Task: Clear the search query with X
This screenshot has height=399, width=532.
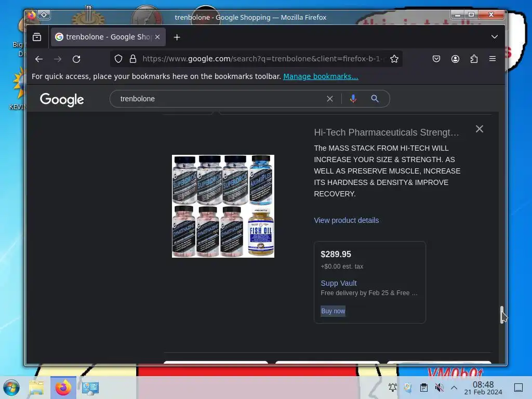Action: 330,99
